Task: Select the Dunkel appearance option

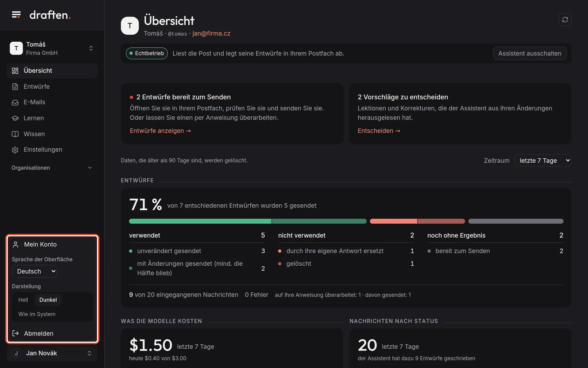Action: (48, 300)
